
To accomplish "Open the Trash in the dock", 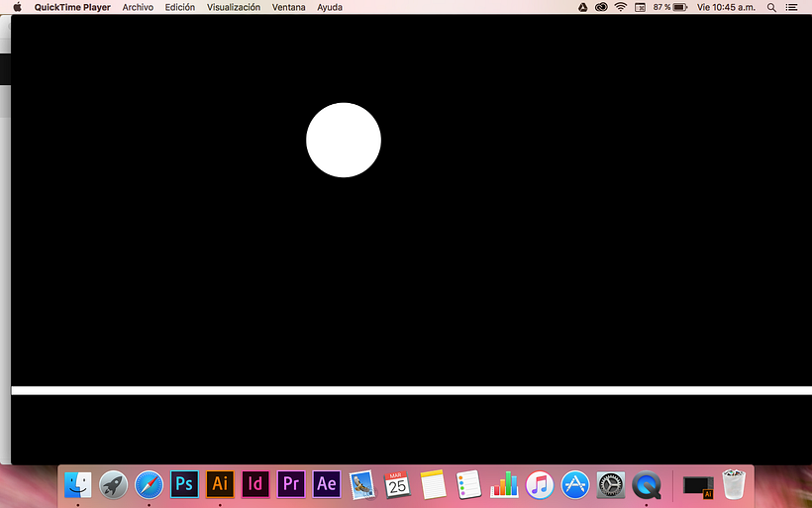I will (x=734, y=484).
